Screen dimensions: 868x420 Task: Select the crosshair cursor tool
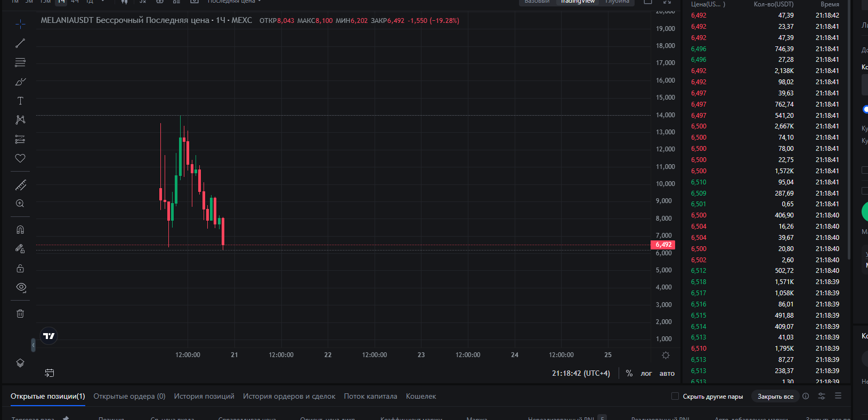[x=20, y=24]
